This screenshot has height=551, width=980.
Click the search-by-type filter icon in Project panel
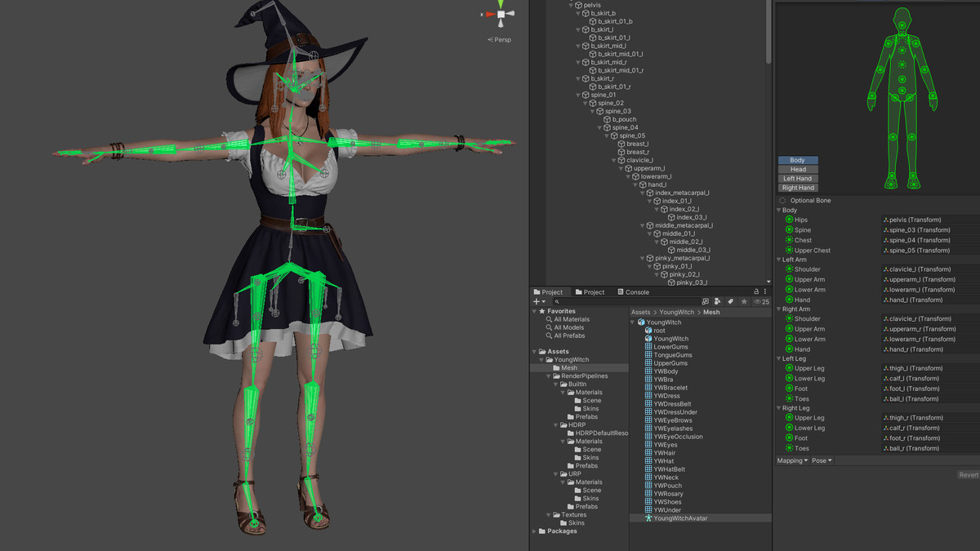pyautogui.click(x=716, y=302)
